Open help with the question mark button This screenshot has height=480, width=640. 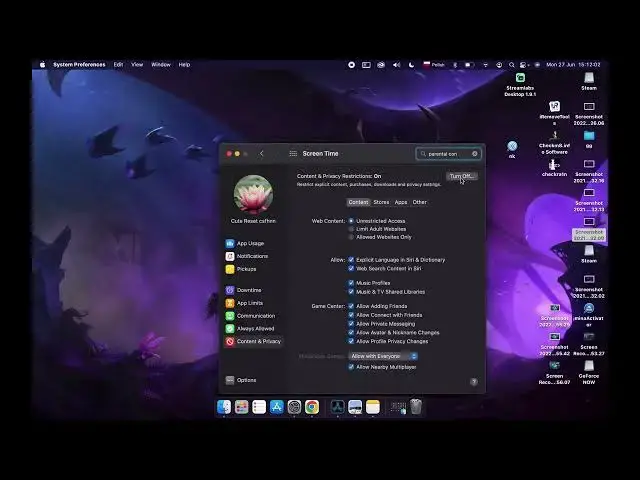coord(473,382)
